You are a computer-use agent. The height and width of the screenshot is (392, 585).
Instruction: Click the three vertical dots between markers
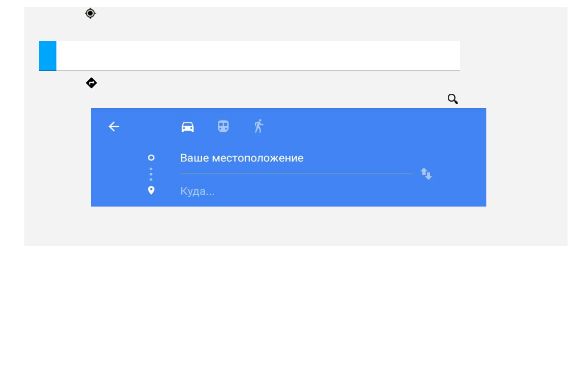pos(151,174)
